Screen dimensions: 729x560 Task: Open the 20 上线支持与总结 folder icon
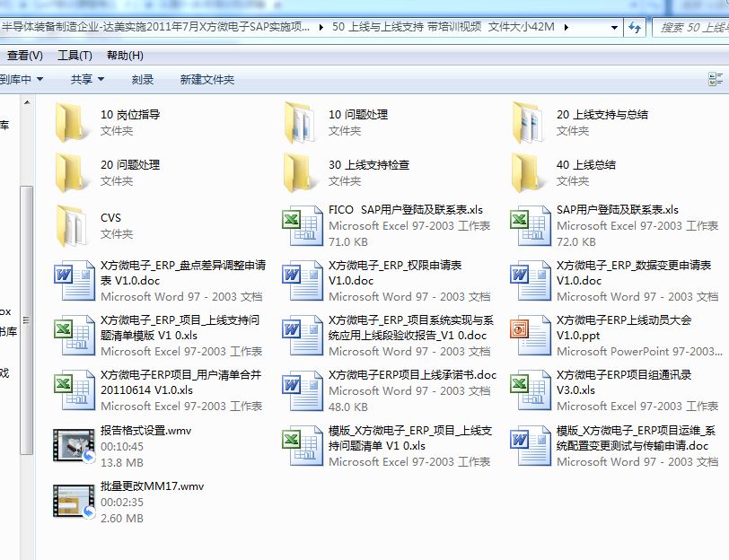(x=528, y=122)
